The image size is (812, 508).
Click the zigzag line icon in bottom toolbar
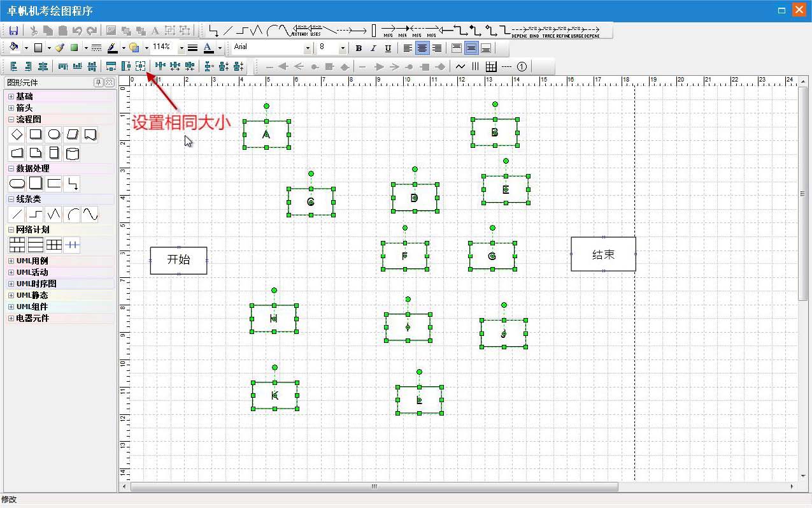460,66
